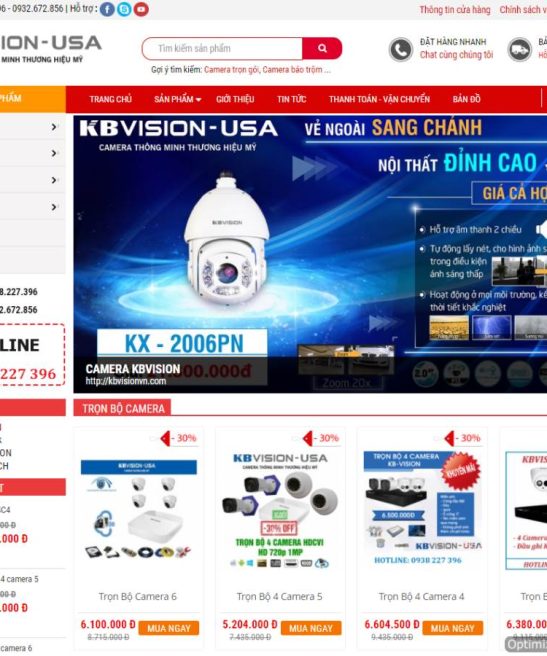Focus the Tìm kiếm sản phẩm search field
Viewport: 547px width, 656px height.
pyautogui.click(x=222, y=48)
